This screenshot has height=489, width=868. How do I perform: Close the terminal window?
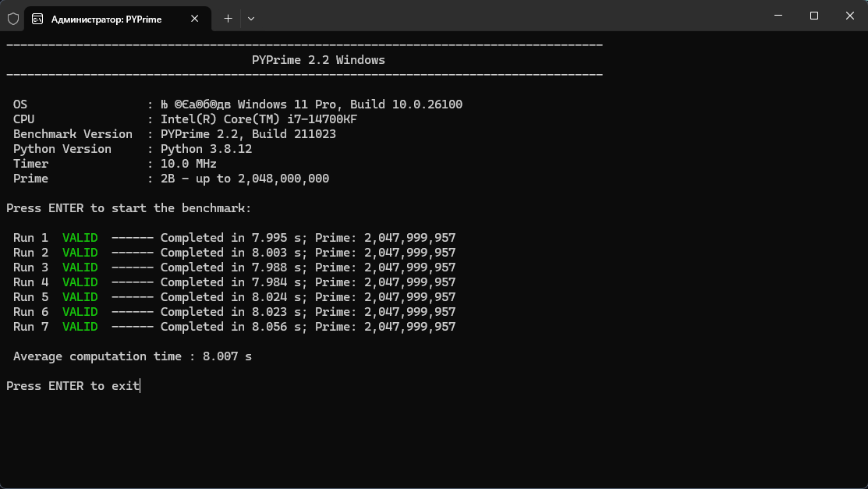pyautogui.click(x=850, y=16)
